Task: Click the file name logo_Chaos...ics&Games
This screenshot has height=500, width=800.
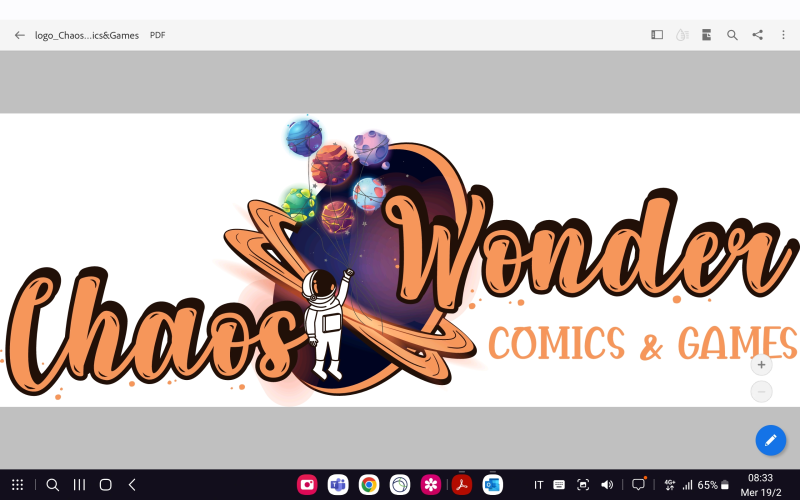Action: tap(87, 35)
